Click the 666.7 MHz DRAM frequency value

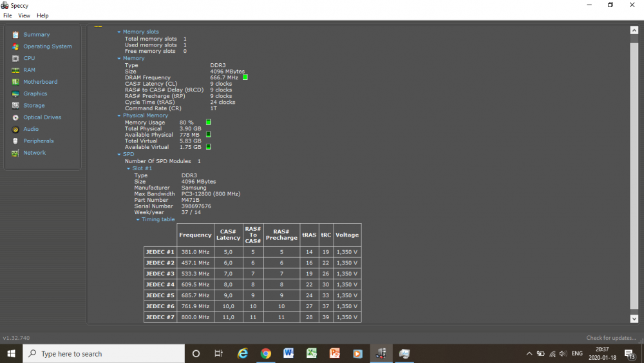224,78
